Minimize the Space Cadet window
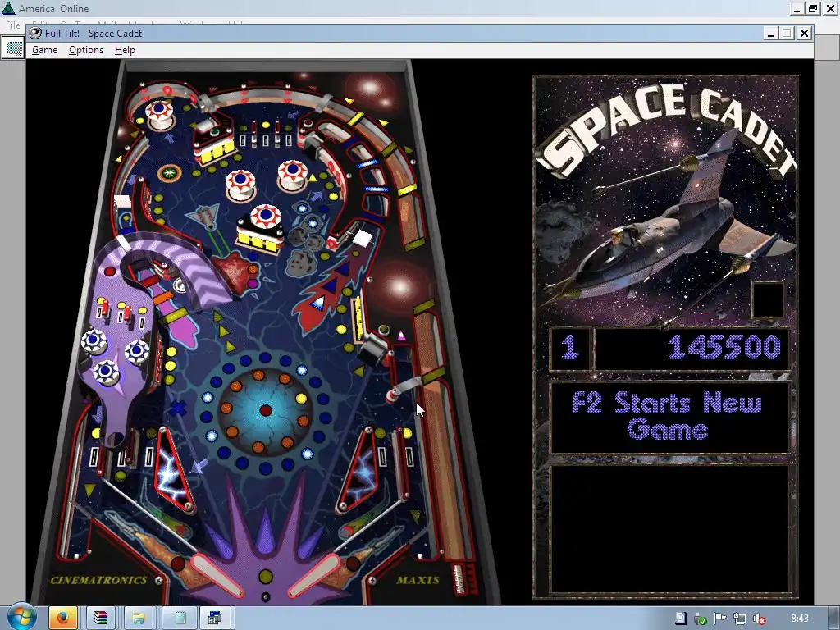 tap(770, 33)
